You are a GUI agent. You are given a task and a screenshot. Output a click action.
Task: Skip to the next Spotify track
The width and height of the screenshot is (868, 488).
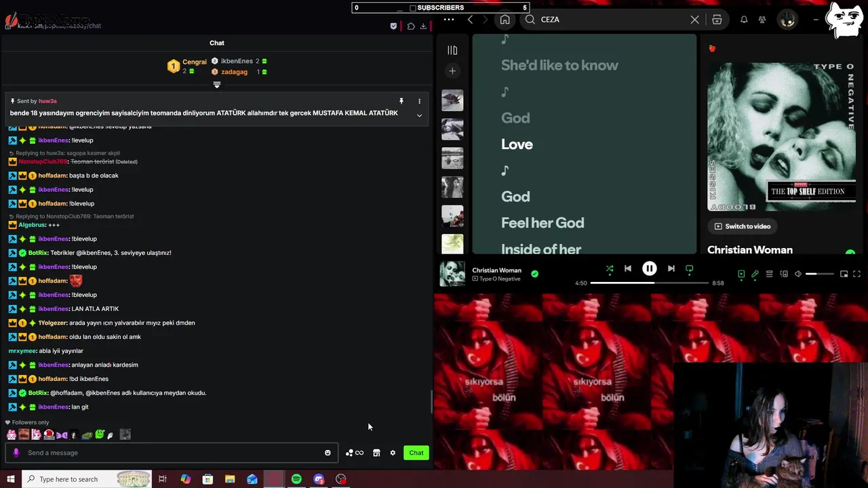671,268
